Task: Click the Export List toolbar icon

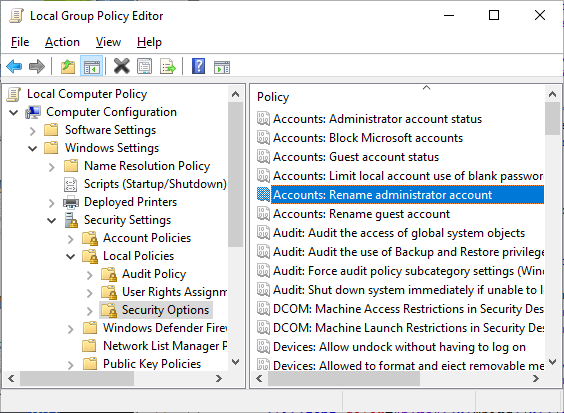Action: click(168, 67)
